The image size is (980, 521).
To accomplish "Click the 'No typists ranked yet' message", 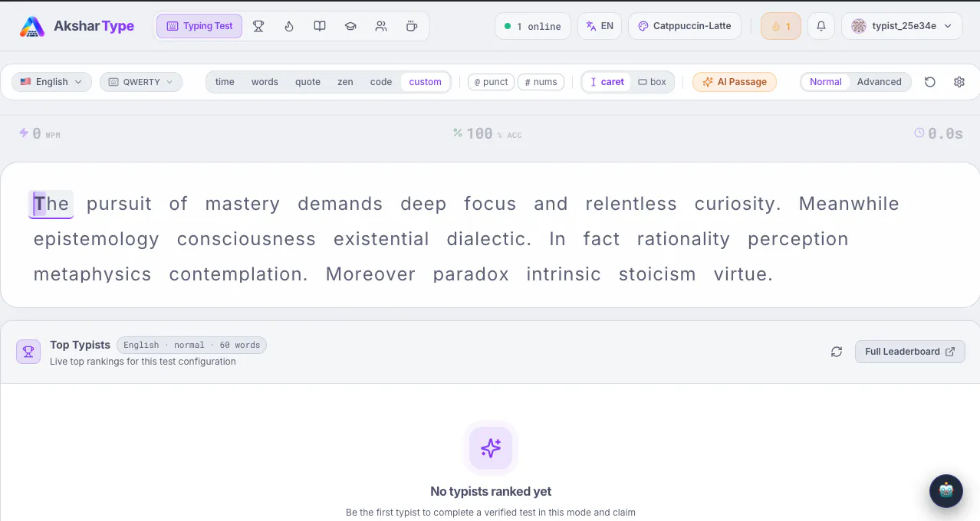I will click(x=491, y=491).
